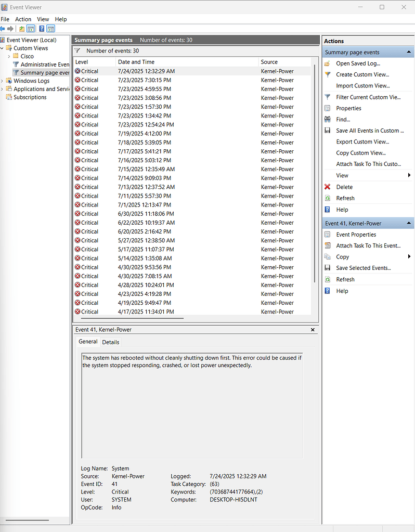
Task: Expand the Windows Logs tree node
Action: click(2, 81)
